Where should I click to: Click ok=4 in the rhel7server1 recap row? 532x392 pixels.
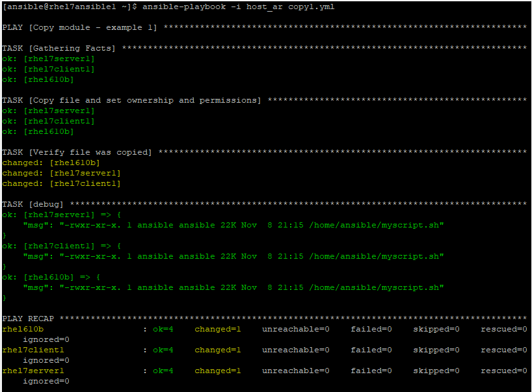(x=163, y=371)
